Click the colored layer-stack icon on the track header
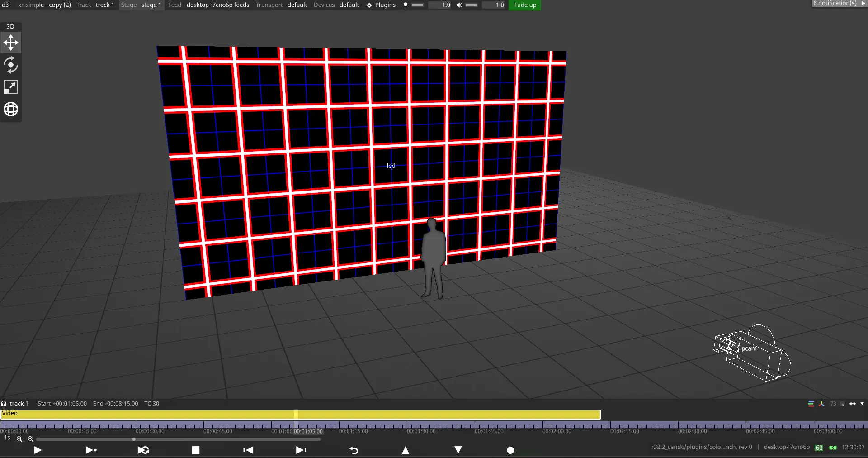 (811, 404)
